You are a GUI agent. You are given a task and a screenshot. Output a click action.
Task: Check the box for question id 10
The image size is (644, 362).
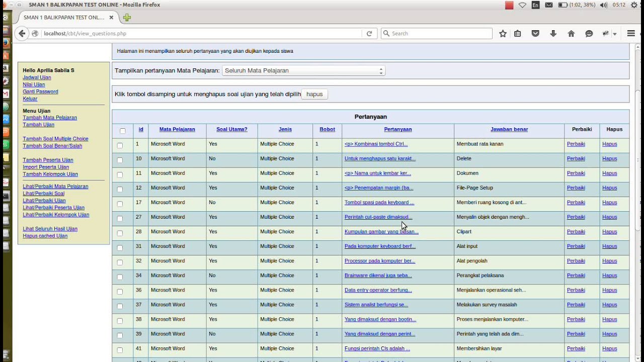point(120,160)
